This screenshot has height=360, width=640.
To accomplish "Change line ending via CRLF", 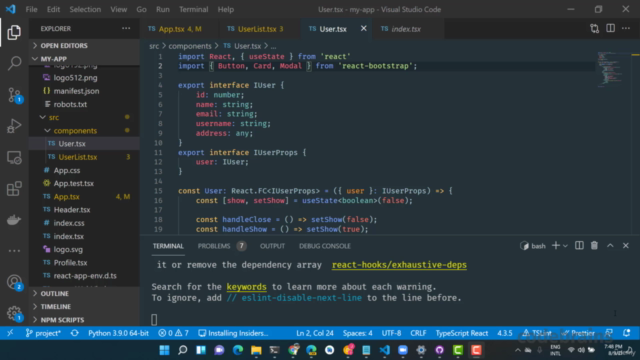I will [x=418, y=333].
